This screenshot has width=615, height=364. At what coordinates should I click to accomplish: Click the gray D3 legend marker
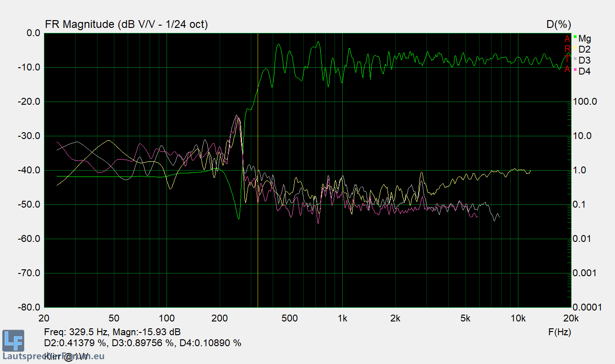[575, 59]
